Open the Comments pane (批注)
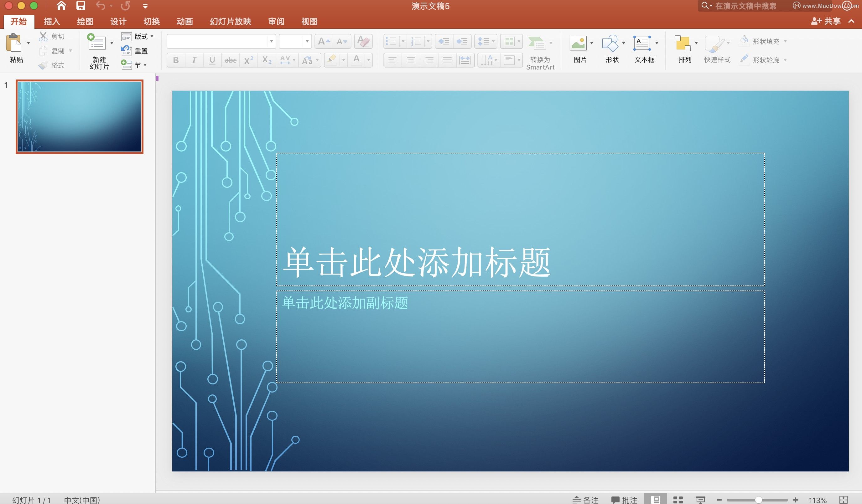Image resolution: width=862 pixels, height=504 pixels. (624, 500)
